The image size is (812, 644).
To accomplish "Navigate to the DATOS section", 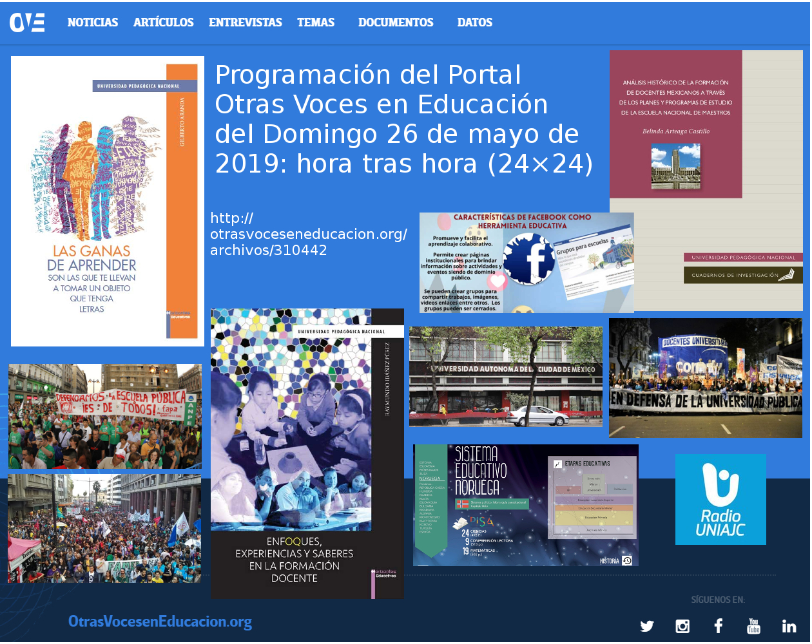I will tap(475, 23).
